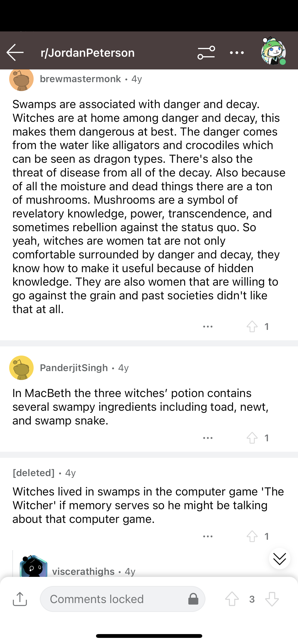Downvote the post in bottom bar

tap(272, 599)
